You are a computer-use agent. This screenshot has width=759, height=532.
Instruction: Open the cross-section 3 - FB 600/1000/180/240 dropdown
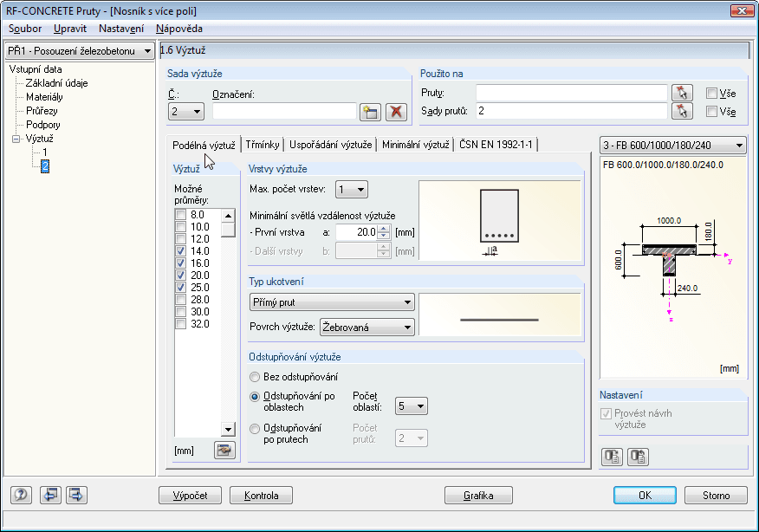click(673, 146)
